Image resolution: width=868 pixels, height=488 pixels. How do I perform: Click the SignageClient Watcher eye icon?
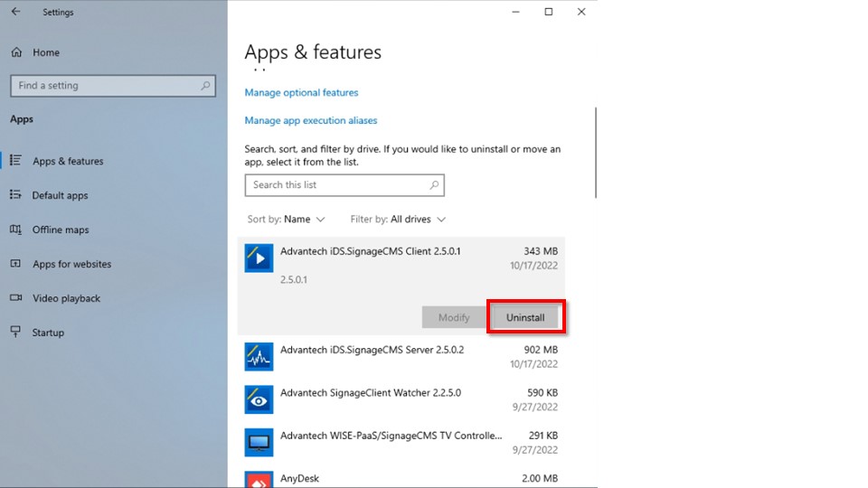259,399
